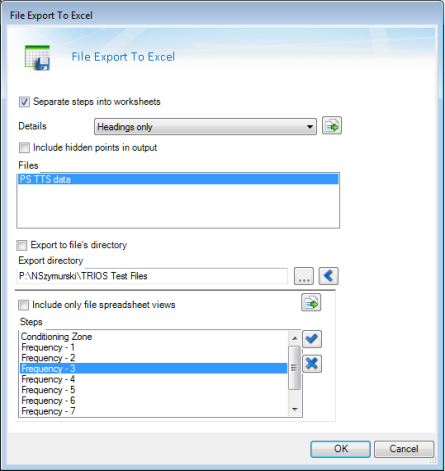Image resolution: width=445 pixels, height=471 pixels.
Task: Click the Steps list scroll-up arrow
Action: pos(295,338)
